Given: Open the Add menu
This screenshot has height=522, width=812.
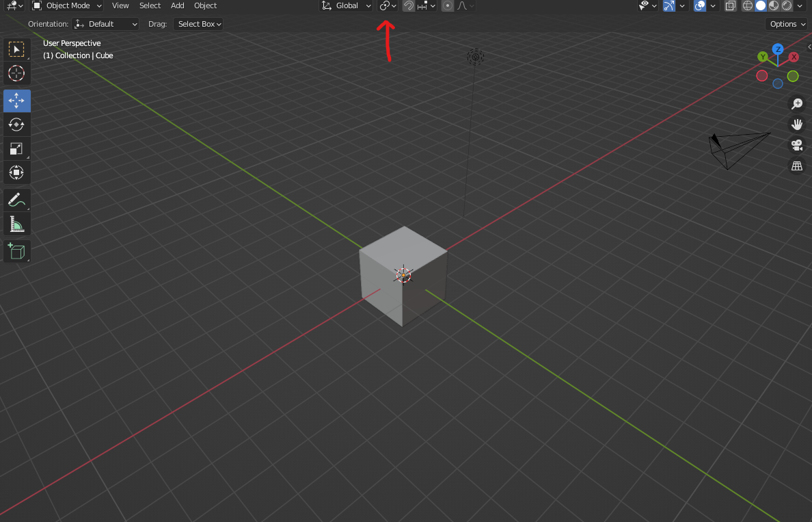Looking at the screenshot, I should tap(178, 5).
